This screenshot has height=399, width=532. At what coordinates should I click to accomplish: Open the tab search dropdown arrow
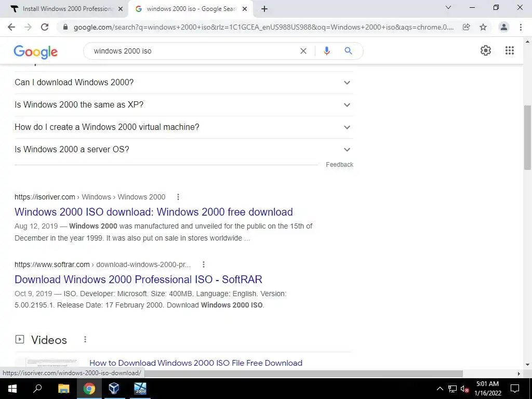pyautogui.click(x=448, y=7)
